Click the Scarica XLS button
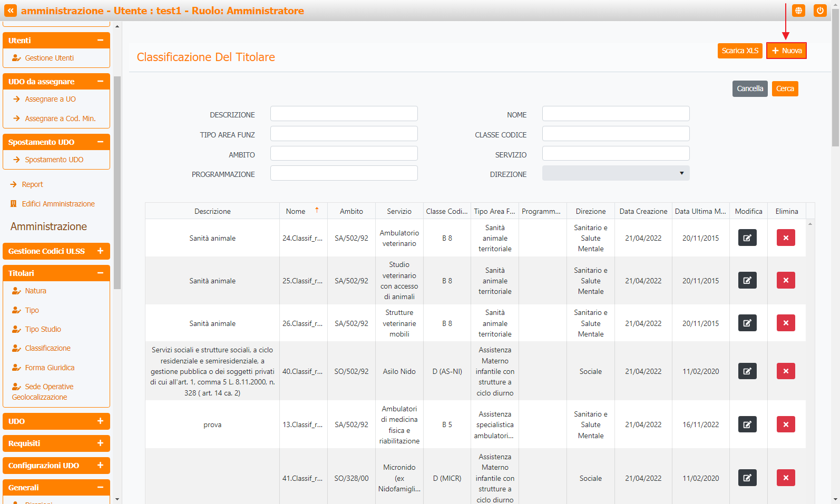The width and height of the screenshot is (840, 504). [x=739, y=51]
